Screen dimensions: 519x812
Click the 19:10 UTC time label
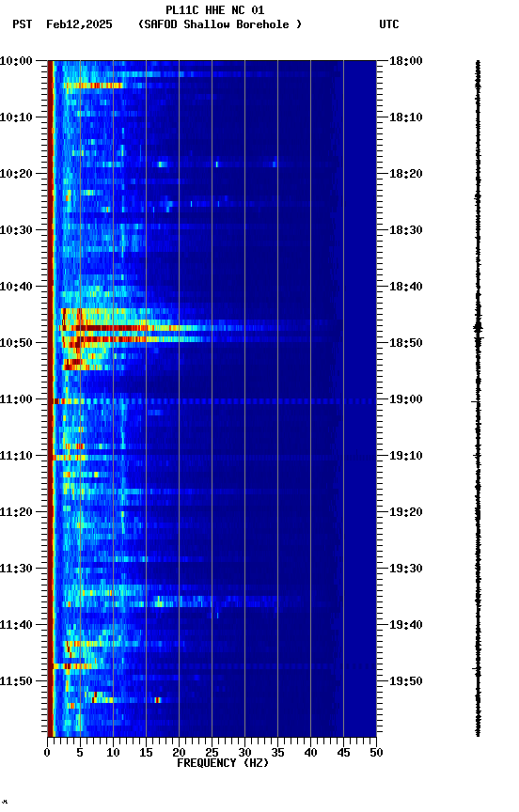(x=406, y=456)
